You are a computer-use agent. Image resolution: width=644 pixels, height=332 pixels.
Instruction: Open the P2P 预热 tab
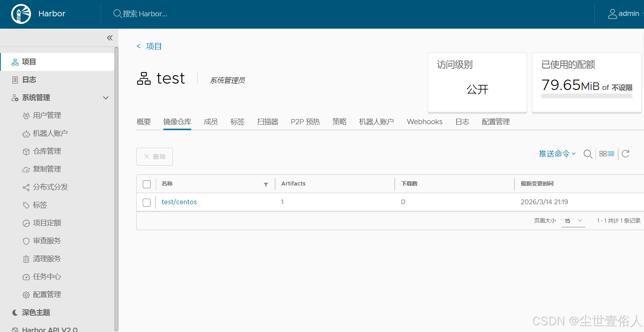pyautogui.click(x=305, y=122)
